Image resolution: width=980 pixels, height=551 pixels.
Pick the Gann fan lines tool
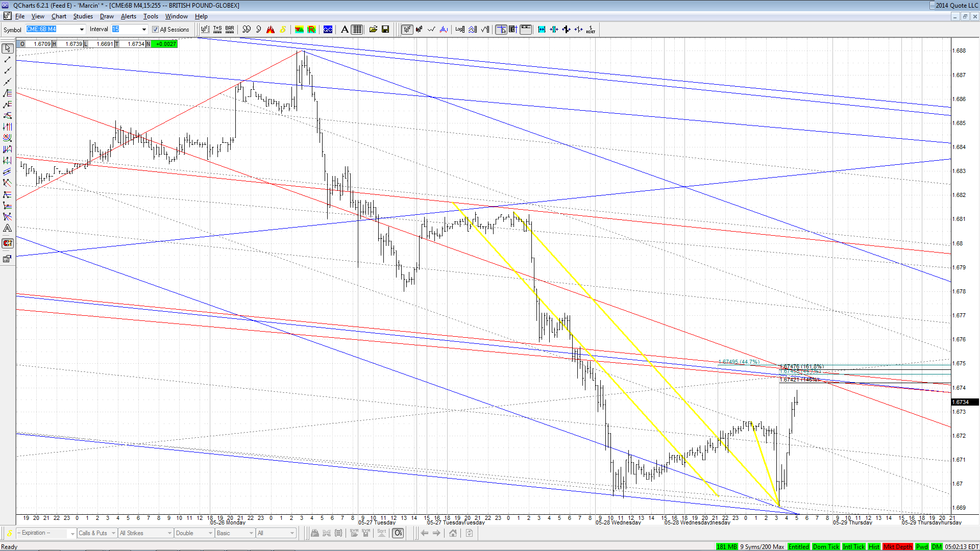[7, 217]
